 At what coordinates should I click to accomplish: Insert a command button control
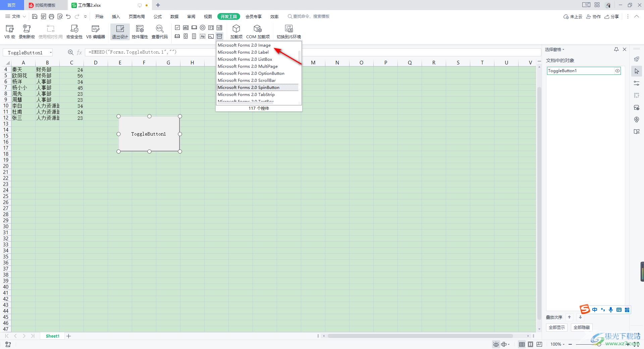click(x=194, y=28)
